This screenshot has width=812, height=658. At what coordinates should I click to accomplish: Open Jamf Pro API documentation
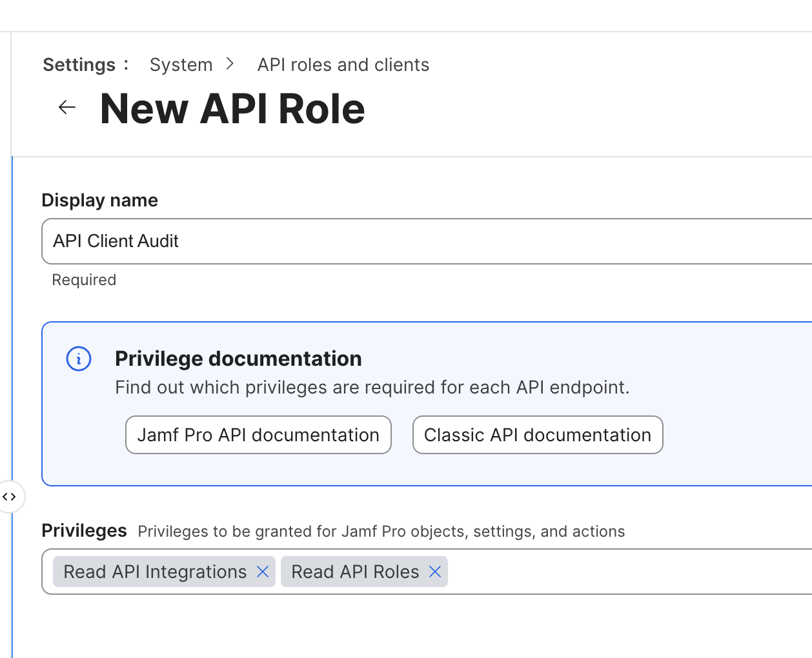pyautogui.click(x=258, y=435)
